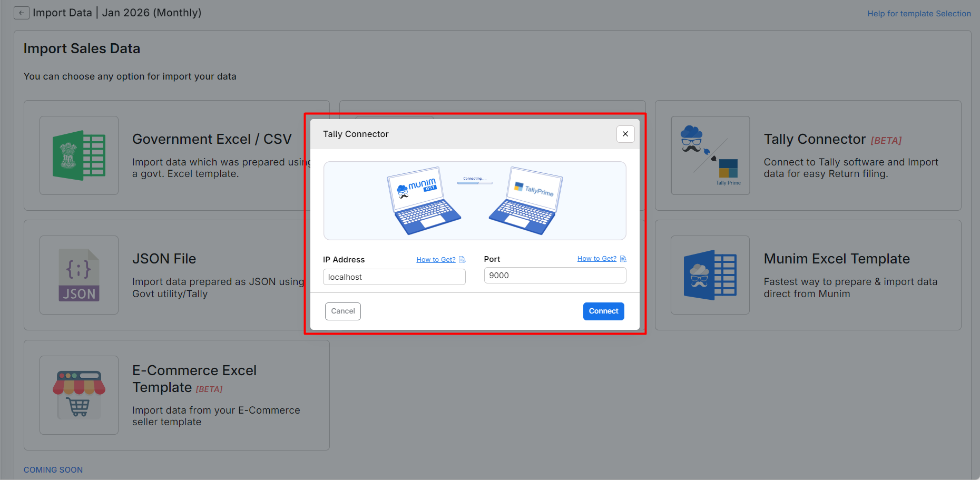The image size is (980, 480).
Task: Click the Munim Excel Template blue icon
Action: pyautogui.click(x=710, y=275)
